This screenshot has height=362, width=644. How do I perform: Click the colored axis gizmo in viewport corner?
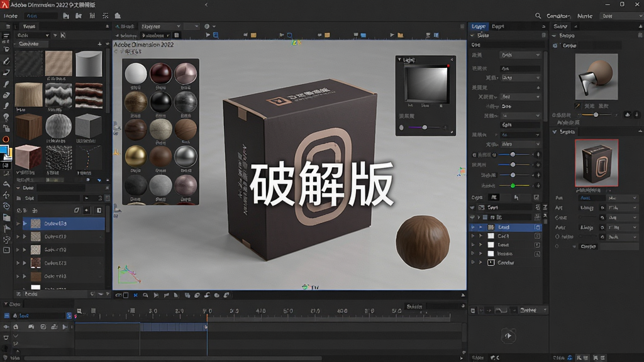point(129,274)
